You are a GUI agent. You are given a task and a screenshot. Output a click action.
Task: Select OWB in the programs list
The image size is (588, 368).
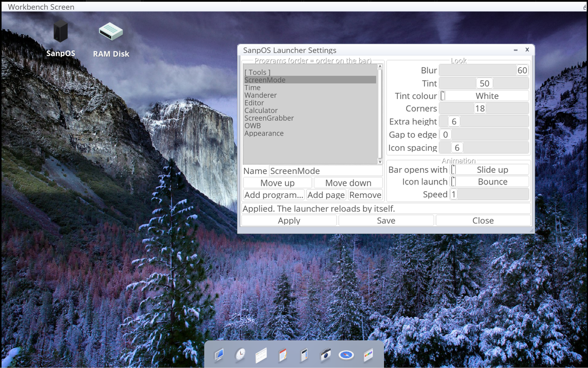310,125
